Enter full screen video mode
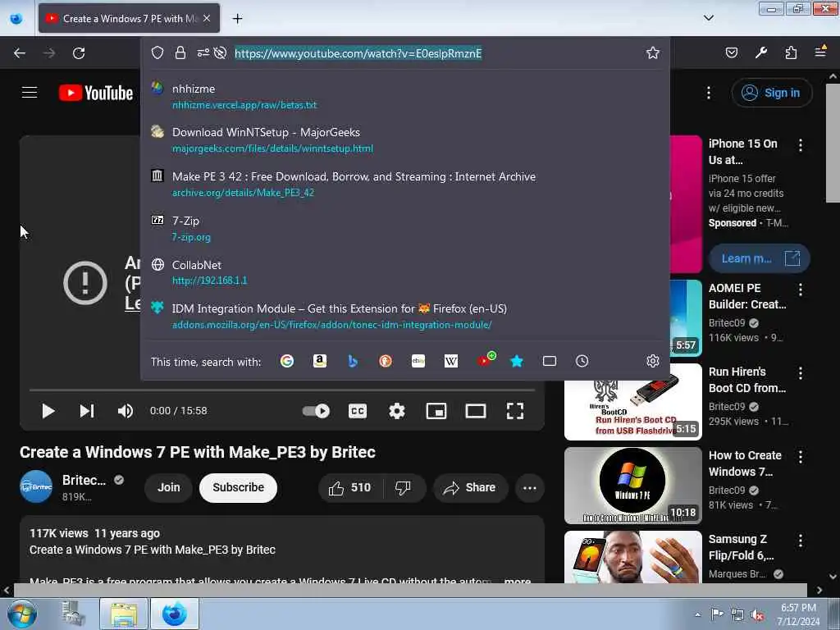Screen dimensions: 840x630 click(x=515, y=411)
